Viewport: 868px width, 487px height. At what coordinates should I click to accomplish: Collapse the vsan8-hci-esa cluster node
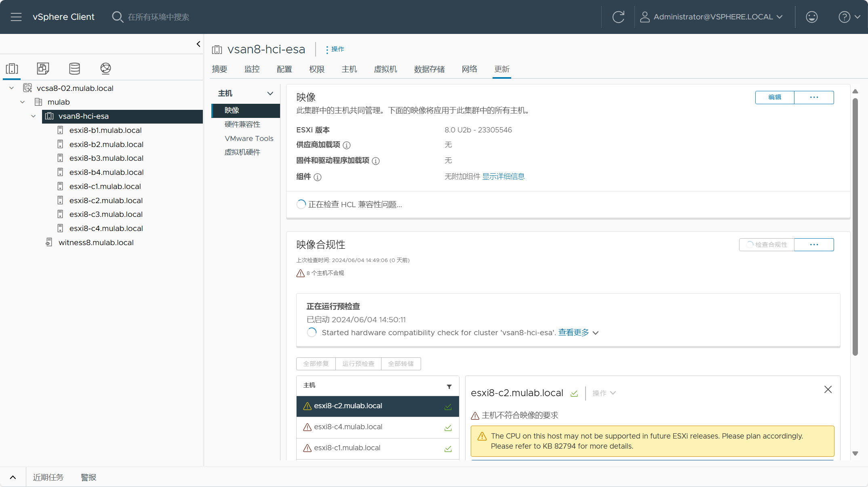(34, 116)
